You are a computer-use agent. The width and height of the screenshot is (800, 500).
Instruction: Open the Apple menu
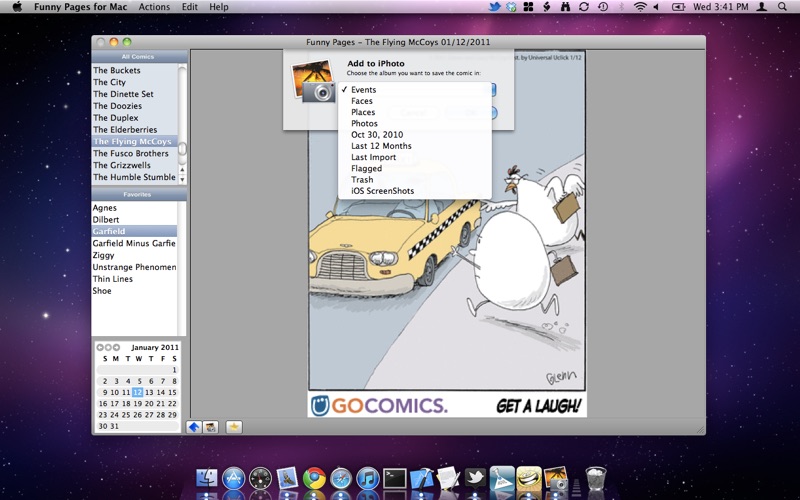click(17, 7)
